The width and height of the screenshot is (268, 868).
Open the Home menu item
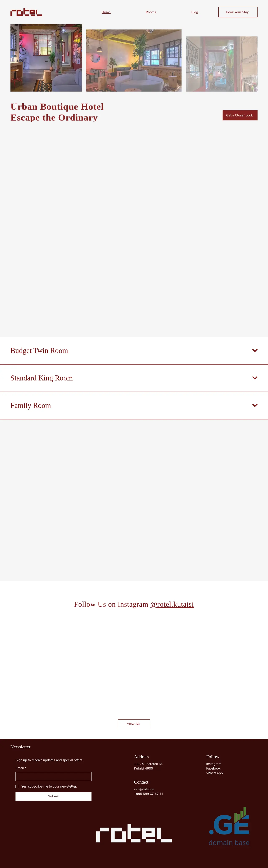[x=106, y=12]
